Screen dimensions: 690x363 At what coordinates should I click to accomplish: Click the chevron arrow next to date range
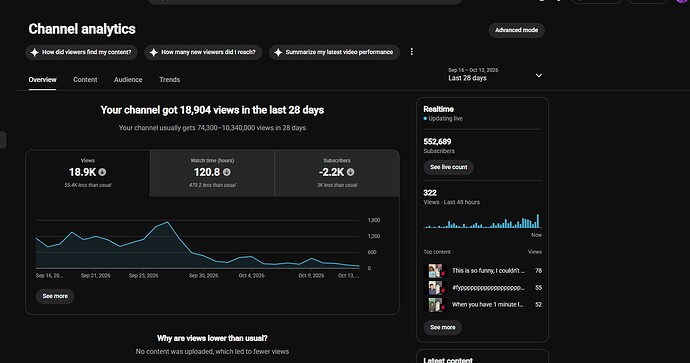(x=539, y=76)
